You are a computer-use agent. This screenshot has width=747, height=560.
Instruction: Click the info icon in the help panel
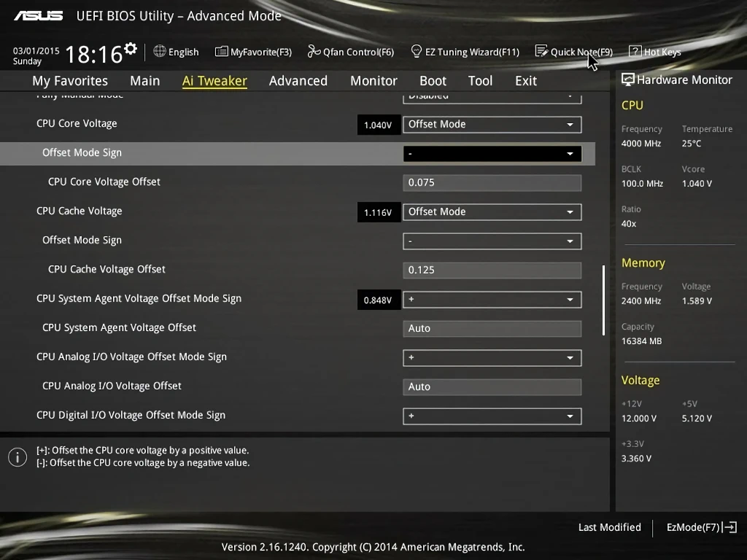pos(18,457)
